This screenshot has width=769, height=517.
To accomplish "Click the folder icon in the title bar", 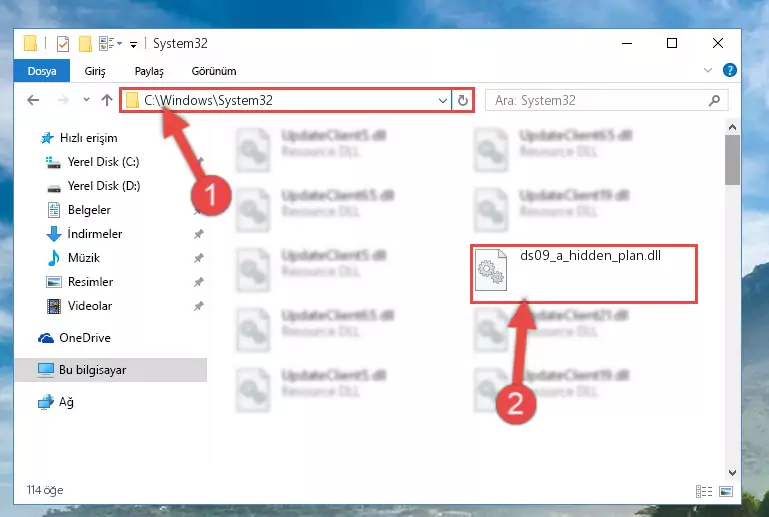I will [30, 43].
